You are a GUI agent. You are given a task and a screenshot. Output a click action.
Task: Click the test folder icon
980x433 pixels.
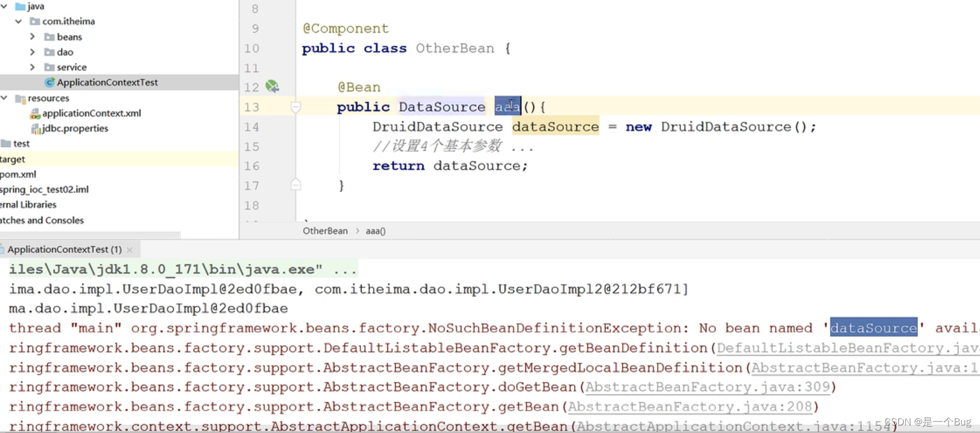[6, 144]
